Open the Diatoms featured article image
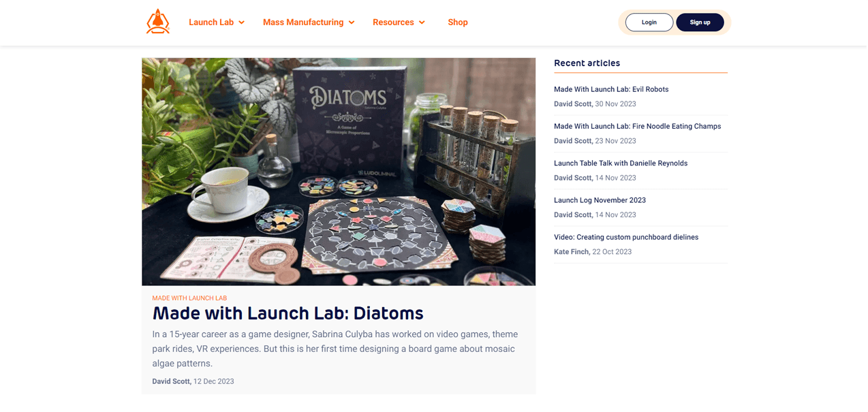This screenshot has width=868, height=412. (x=339, y=172)
